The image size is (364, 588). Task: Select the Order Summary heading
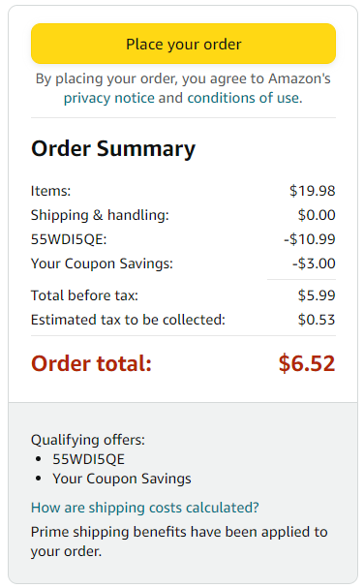(113, 149)
